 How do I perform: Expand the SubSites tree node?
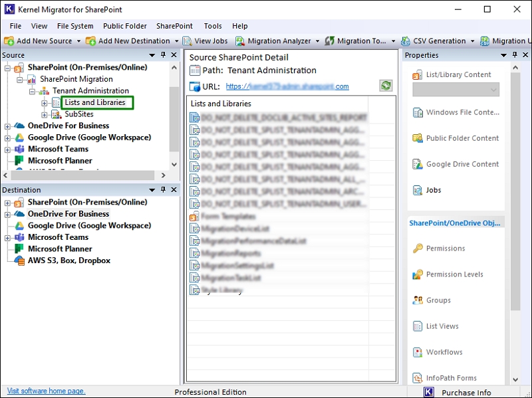pos(45,114)
